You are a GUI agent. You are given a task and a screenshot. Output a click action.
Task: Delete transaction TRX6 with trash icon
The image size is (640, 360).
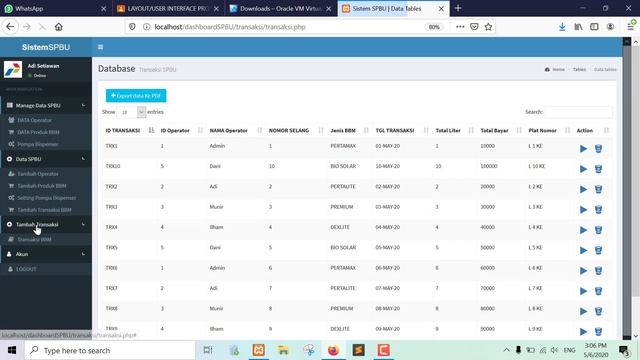coord(598,271)
